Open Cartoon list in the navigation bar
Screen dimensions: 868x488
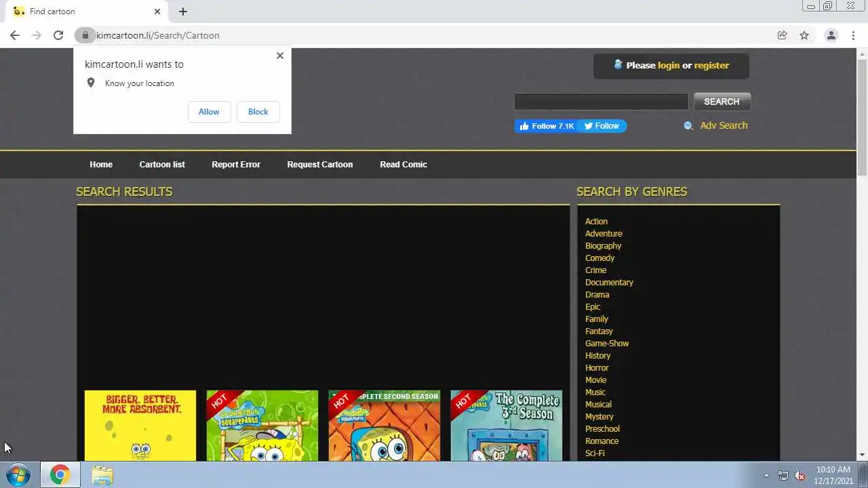(x=162, y=165)
